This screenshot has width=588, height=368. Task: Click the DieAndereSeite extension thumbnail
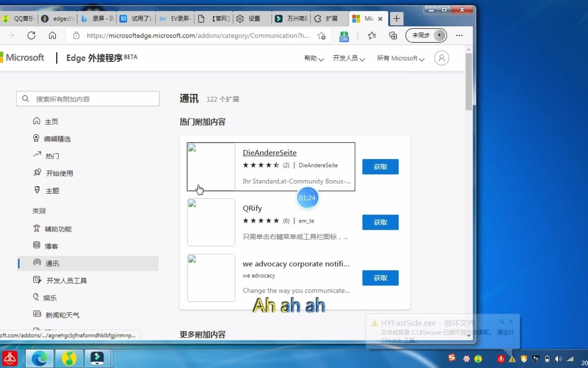(211, 167)
